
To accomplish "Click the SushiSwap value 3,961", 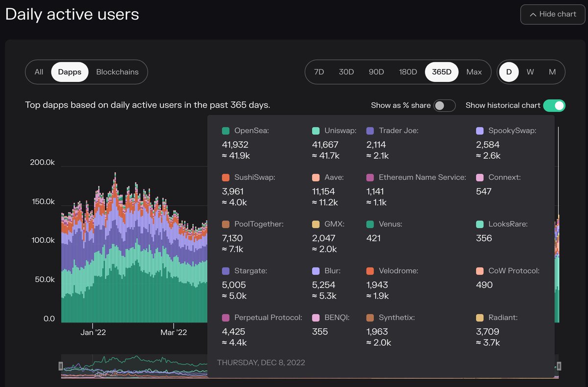I will (x=233, y=192).
